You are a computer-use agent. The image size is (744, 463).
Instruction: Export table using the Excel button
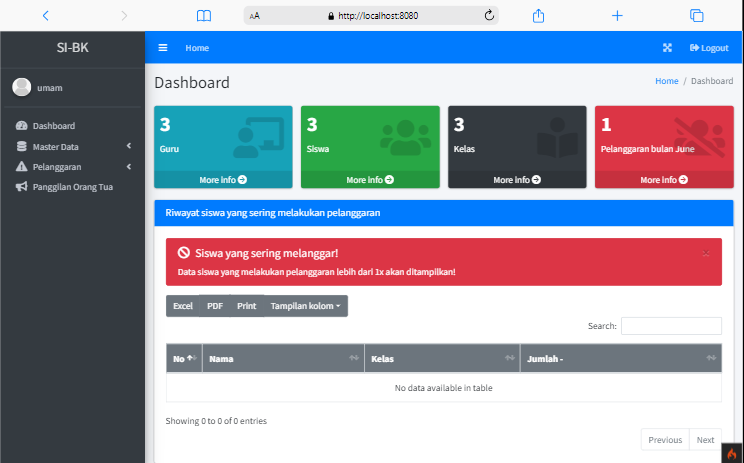point(183,306)
